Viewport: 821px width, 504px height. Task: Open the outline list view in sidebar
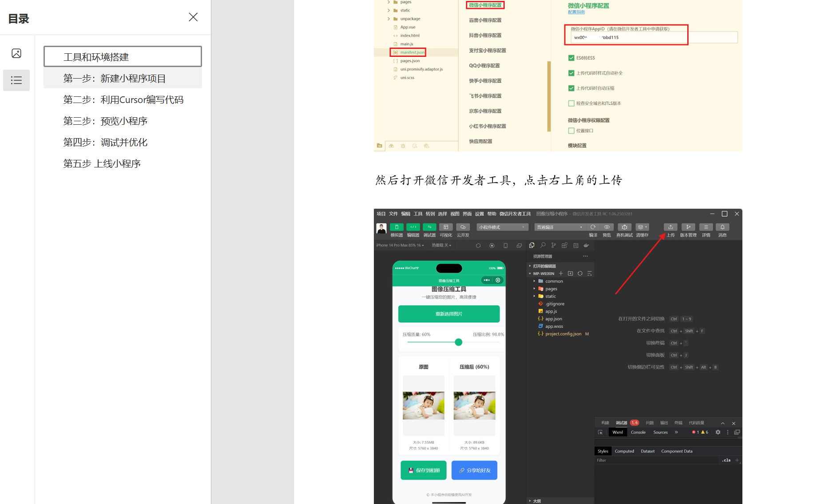[x=16, y=80]
